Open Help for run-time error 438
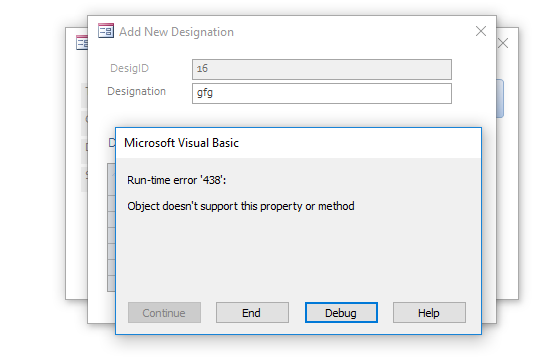Screen dimensions: 548x362 [x=429, y=312]
